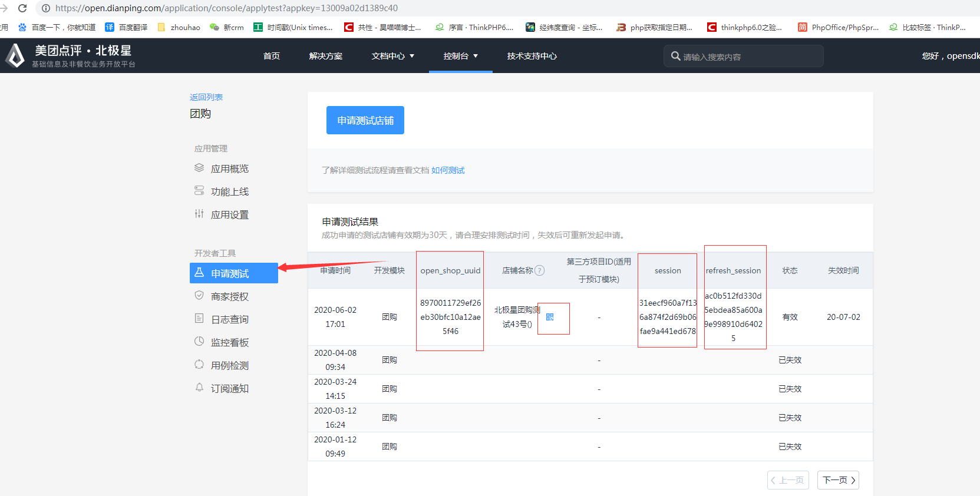The width and height of the screenshot is (980, 496).
Task: Open 时间戳(Unix timestamp) bookmark
Action: tap(293, 27)
